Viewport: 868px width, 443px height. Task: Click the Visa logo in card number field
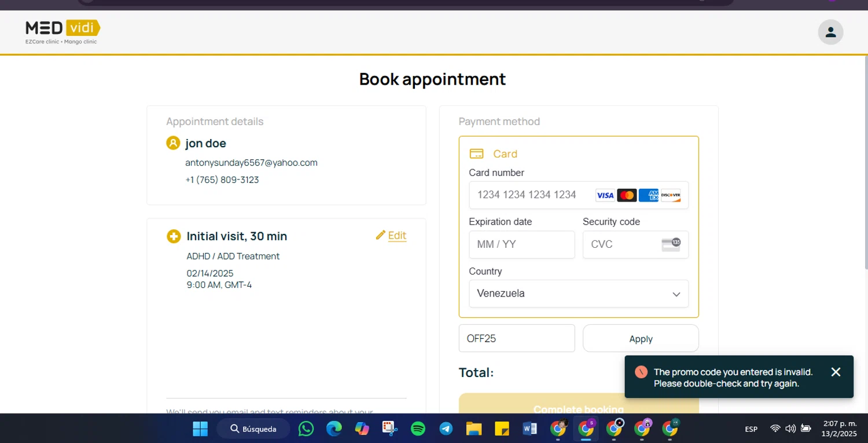point(605,195)
